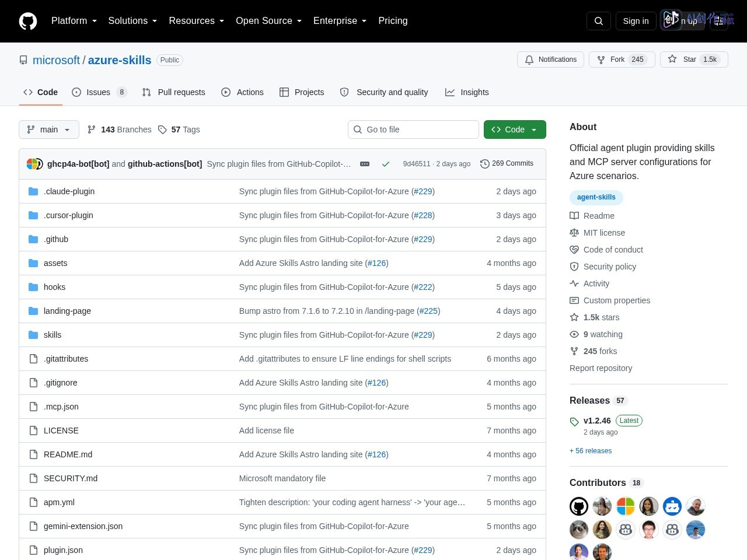747x560 pixels.
Task: Click the Sign in button
Action: coord(636,21)
